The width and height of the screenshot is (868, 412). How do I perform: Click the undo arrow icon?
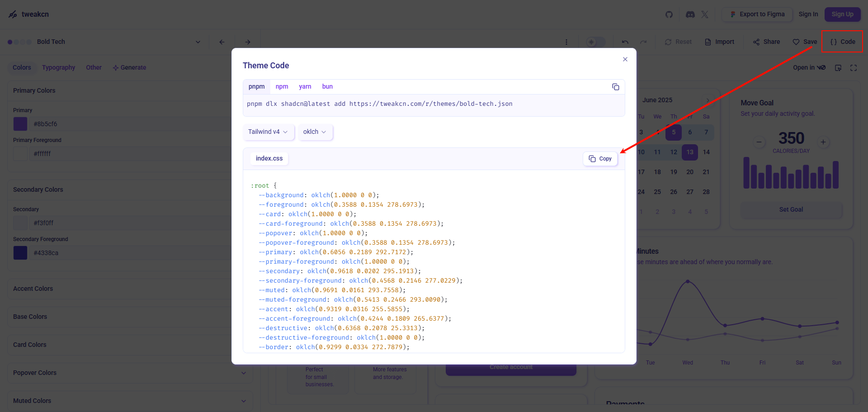click(625, 42)
